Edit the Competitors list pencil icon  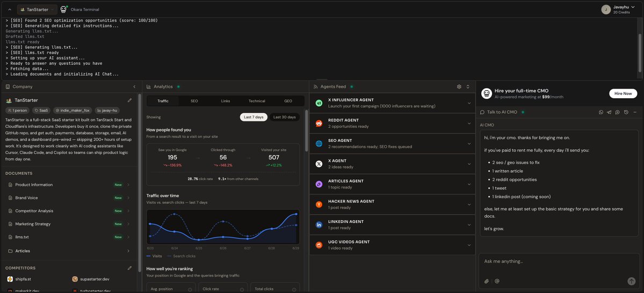pyautogui.click(x=130, y=268)
